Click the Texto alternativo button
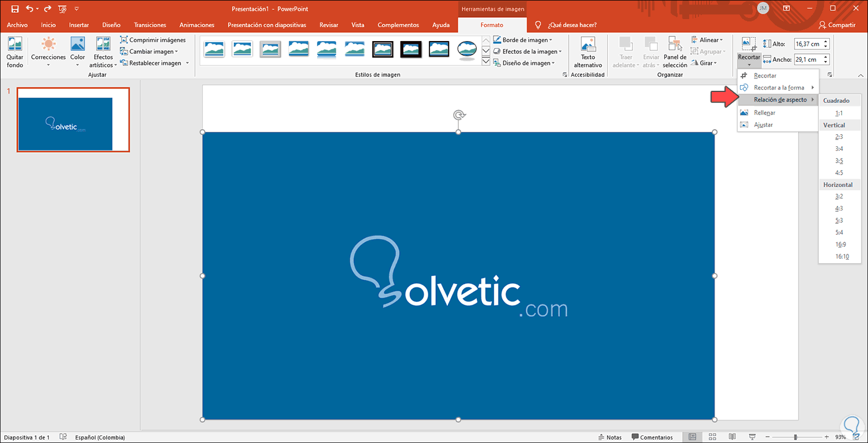This screenshot has height=443, width=868. (588, 52)
